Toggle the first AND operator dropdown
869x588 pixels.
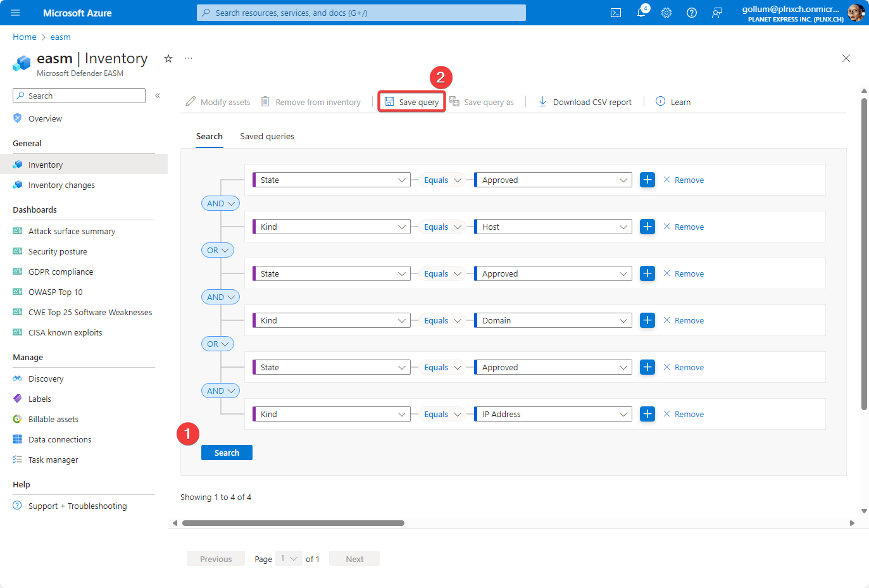pyautogui.click(x=220, y=203)
